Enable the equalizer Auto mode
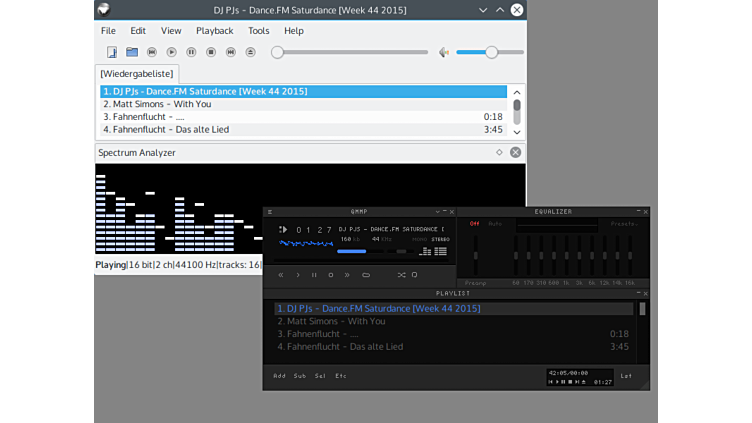 click(x=495, y=224)
